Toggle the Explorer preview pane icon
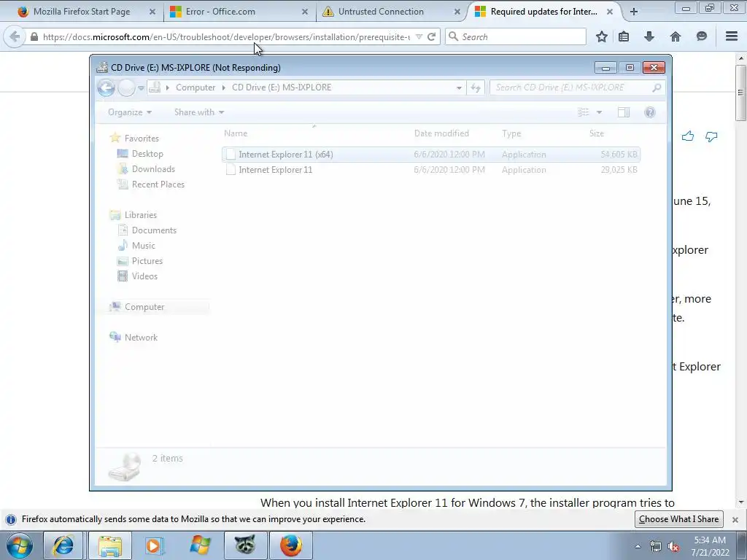The height and width of the screenshot is (560, 747). point(623,112)
